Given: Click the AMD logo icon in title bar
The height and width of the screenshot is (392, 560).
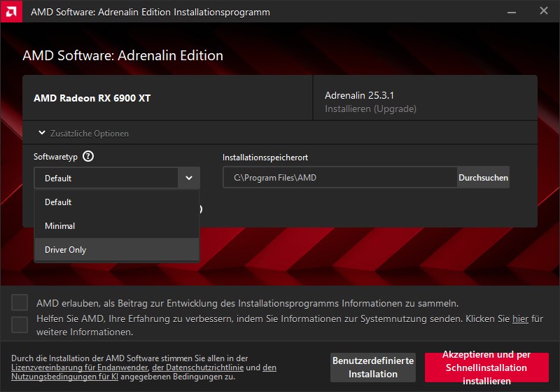Looking at the screenshot, I should [11, 11].
